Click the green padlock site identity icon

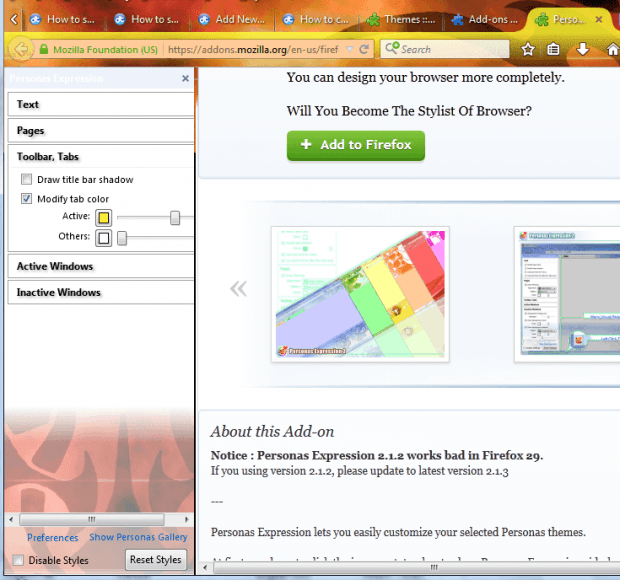[x=44, y=49]
